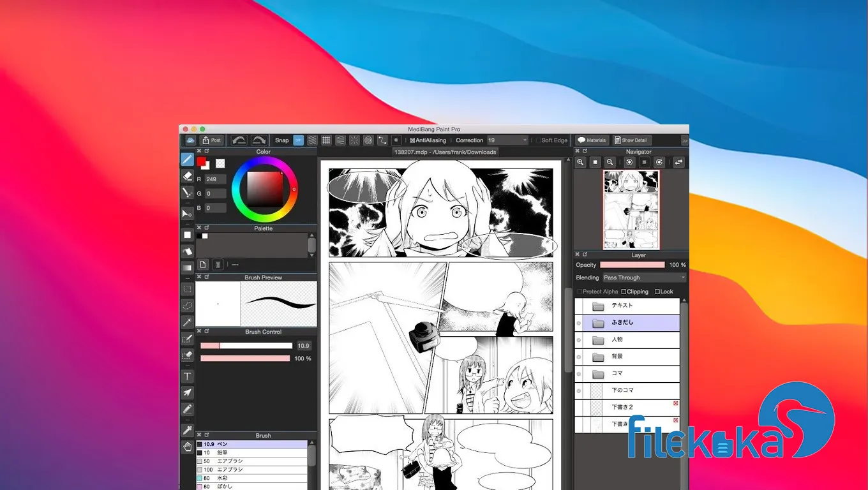Choose the parallel lines snap guide
Viewport: 868px width, 490px height.
click(312, 140)
